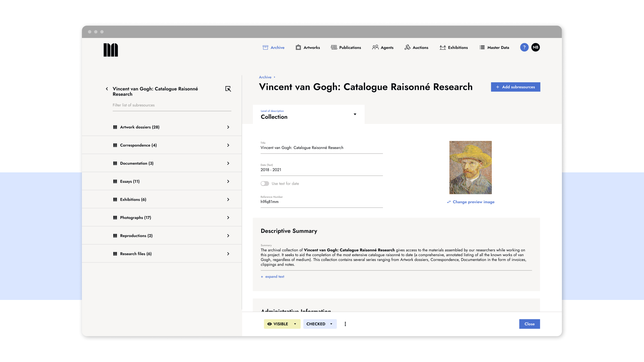Enable the Use text for date switch

(265, 183)
